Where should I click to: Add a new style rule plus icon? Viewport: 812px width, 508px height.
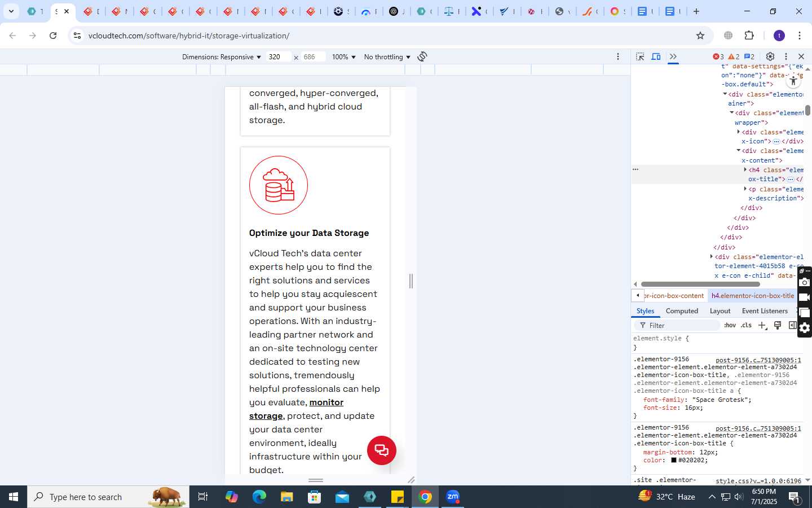[x=762, y=325]
